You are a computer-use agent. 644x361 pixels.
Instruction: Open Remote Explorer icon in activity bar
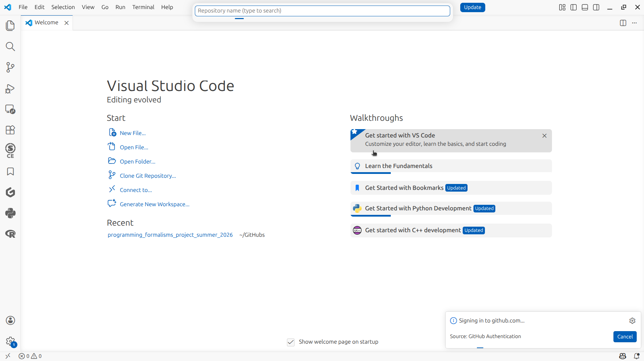click(x=10, y=109)
